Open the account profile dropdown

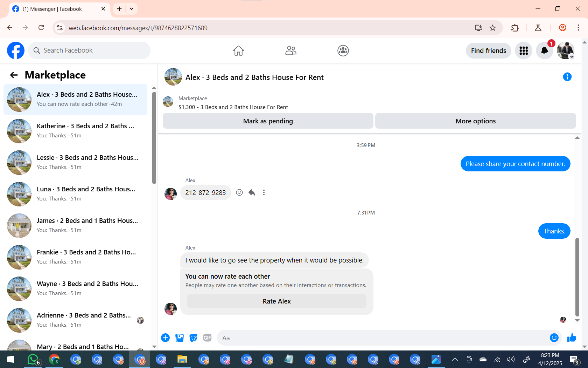566,51
